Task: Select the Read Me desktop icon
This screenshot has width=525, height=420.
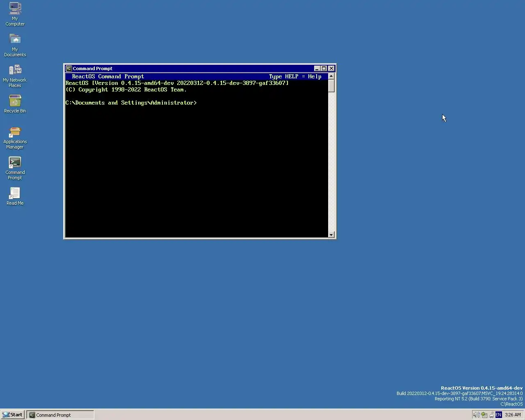Action: pyautogui.click(x=15, y=196)
